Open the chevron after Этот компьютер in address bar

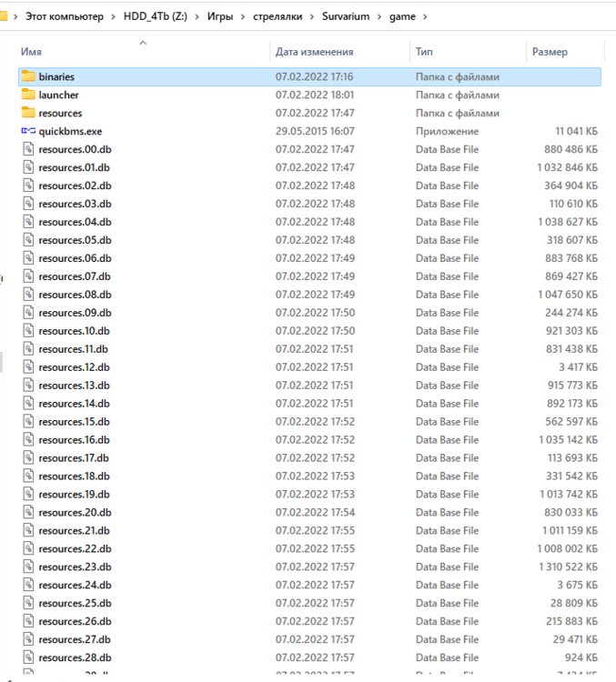[113, 17]
